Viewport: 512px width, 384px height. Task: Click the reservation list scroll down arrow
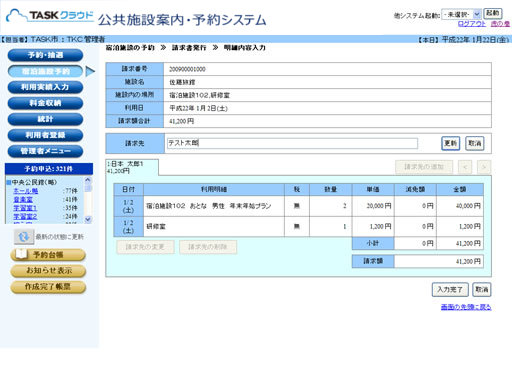click(x=88, y=219)
